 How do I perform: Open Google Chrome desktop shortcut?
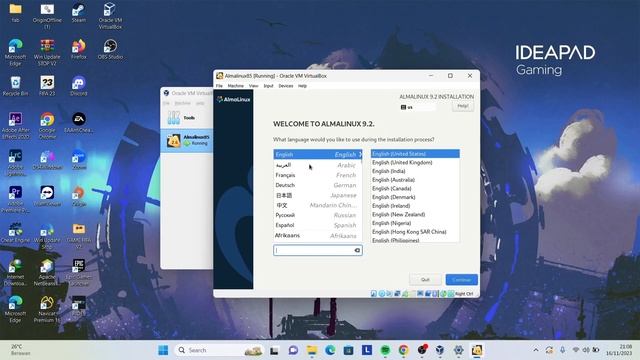click(x=47, y=125)
